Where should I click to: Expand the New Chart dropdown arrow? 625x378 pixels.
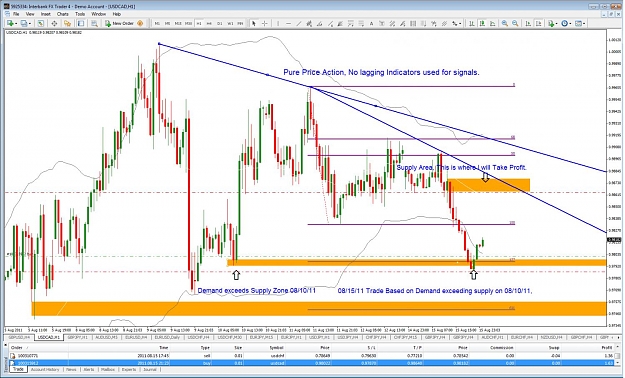16,24
